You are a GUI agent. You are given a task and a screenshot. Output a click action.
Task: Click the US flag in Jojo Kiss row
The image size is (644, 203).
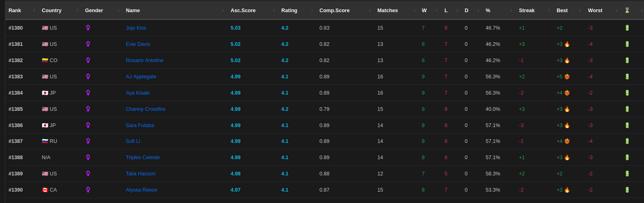click(45, 28)
